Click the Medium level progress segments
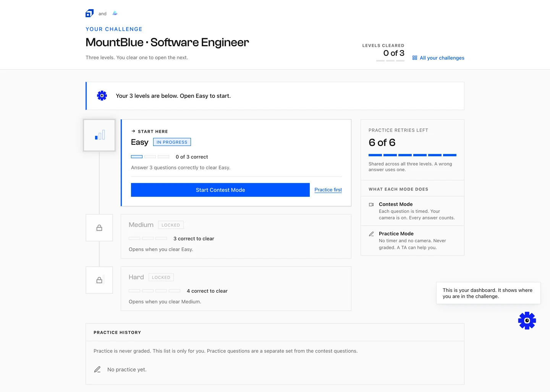550x392 pixels. point(148,238)
